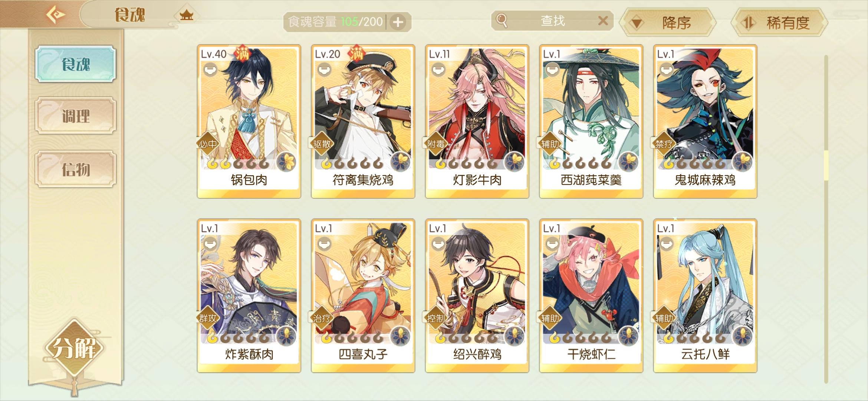This screenshot has height=401, width=868.
Task: Open the 信物 tab
Action: (76, 169)
